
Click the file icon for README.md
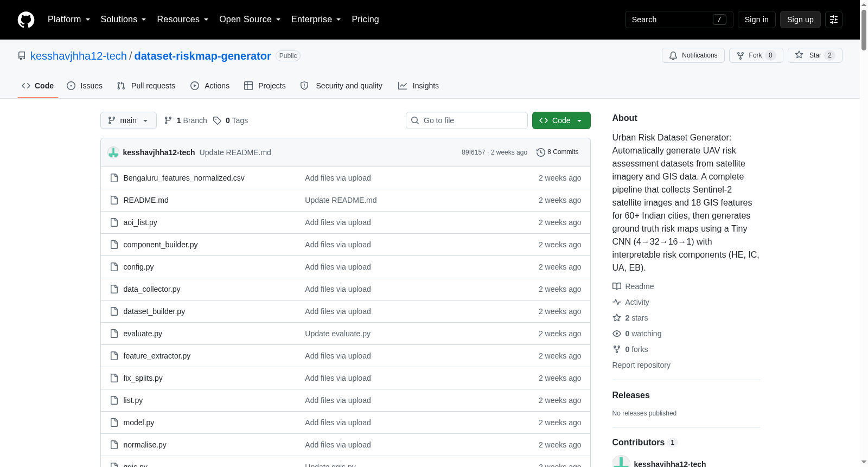(x=114, y=200)
